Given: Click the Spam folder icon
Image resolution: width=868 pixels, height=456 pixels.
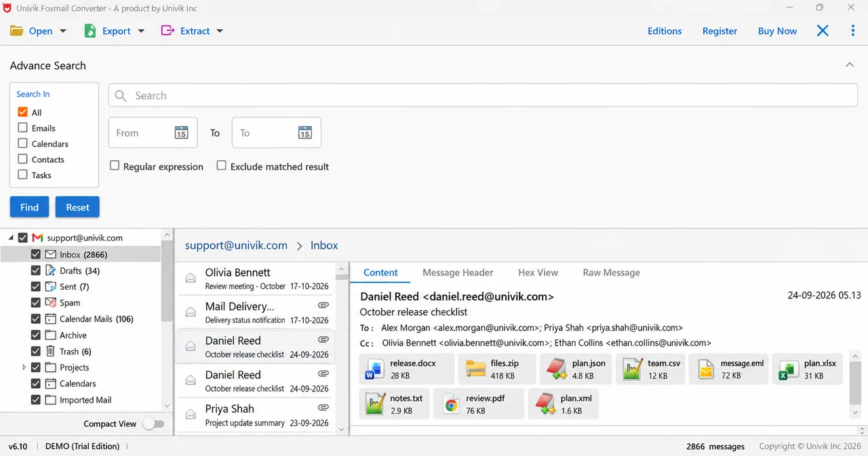Looking at the screenshot, I should pyautogui.click(x=50, y=303).
